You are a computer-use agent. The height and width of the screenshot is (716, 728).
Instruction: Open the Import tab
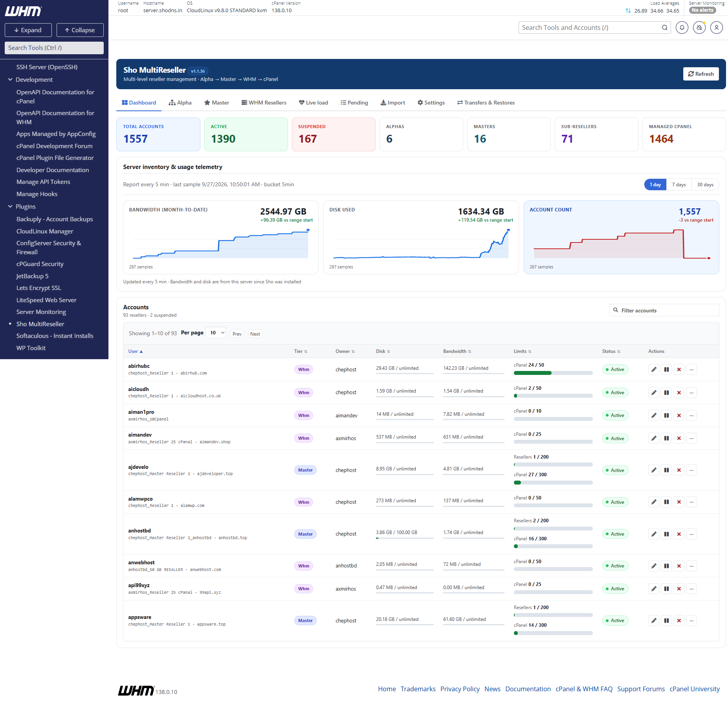pos(393,103)
